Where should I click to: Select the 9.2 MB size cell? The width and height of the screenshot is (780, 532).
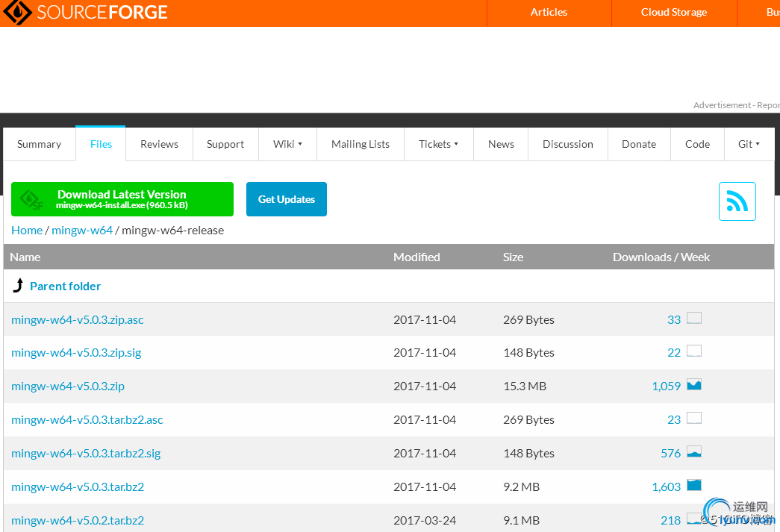(521, 486)
